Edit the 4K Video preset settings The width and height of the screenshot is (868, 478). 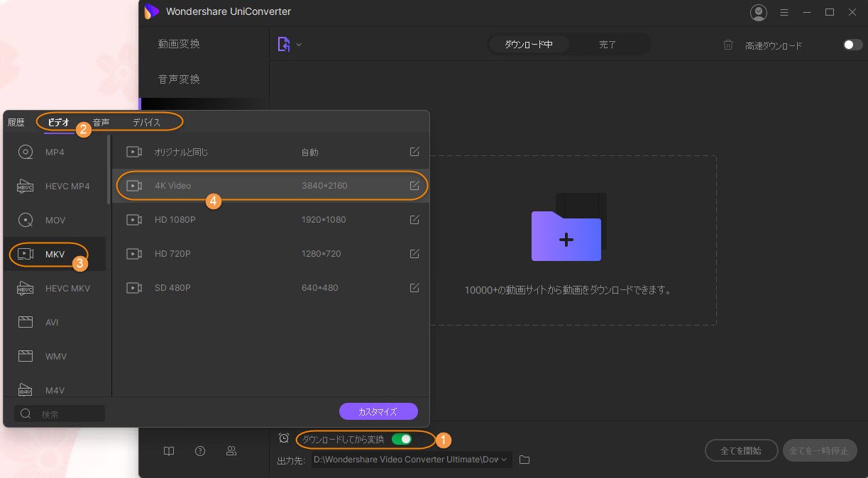pyautogui.click(x=414, y=186)
